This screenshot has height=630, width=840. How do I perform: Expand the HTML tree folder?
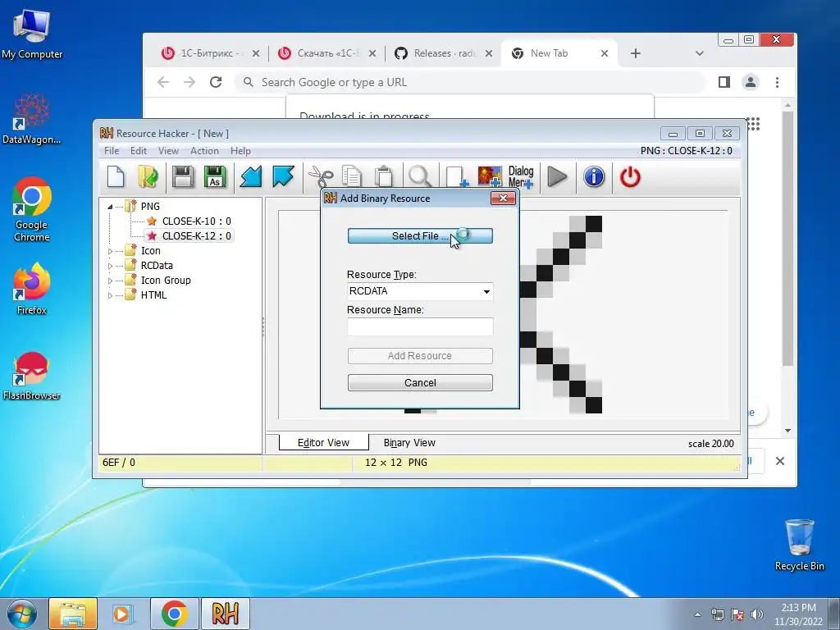tap(110, 295)
